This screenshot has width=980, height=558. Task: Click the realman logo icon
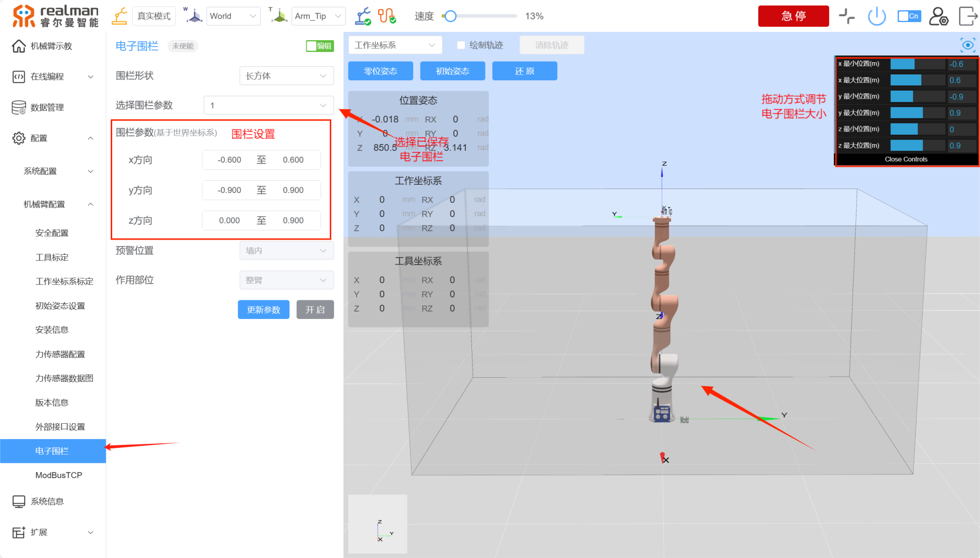tap(24, 16)
